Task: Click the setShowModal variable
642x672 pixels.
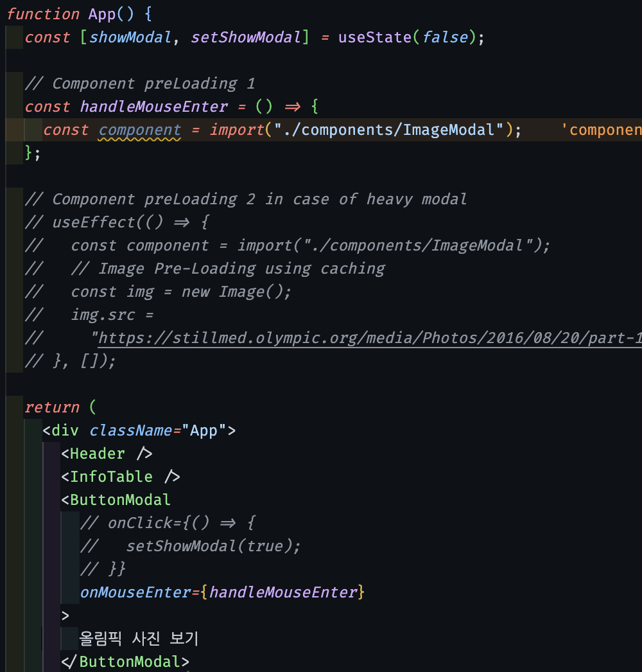Action: (x=246, y=37)
